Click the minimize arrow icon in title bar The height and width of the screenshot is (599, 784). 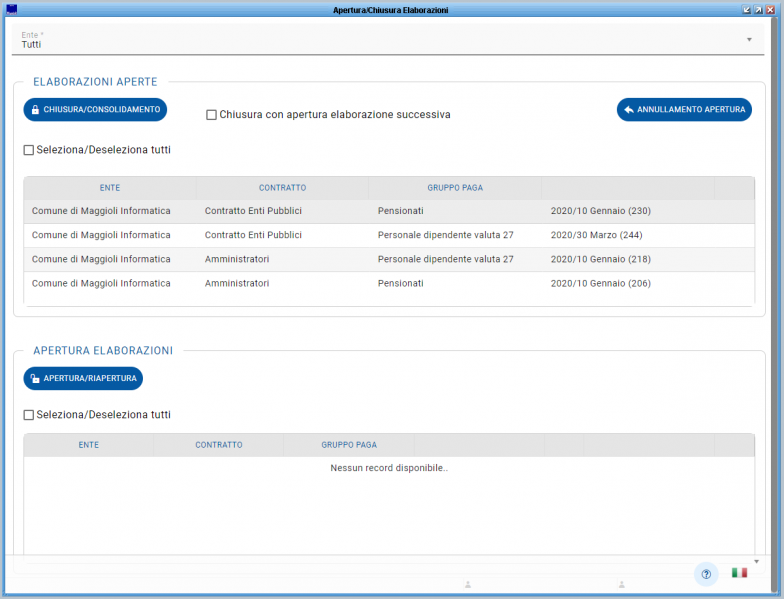(x=746, y=9)
